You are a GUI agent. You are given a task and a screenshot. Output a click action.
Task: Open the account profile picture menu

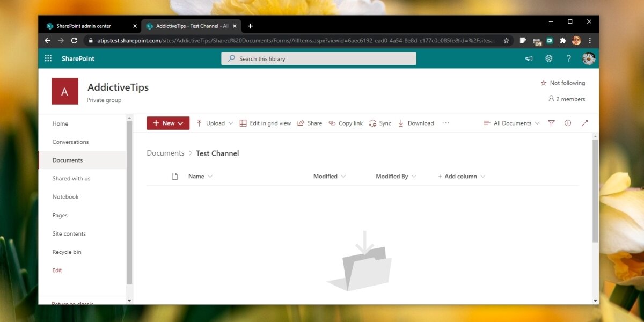point(589,58)
